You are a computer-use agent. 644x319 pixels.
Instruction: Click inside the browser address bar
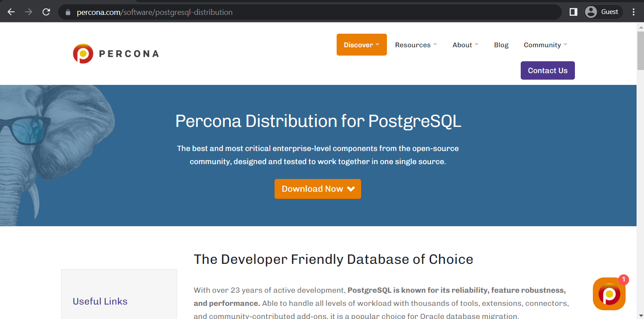(262, 12)
